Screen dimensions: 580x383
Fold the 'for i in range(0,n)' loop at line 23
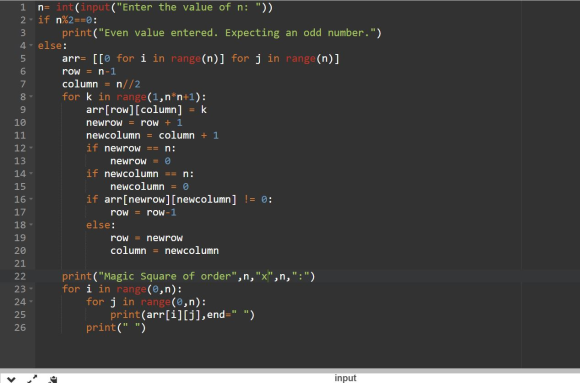click(31, 289)
